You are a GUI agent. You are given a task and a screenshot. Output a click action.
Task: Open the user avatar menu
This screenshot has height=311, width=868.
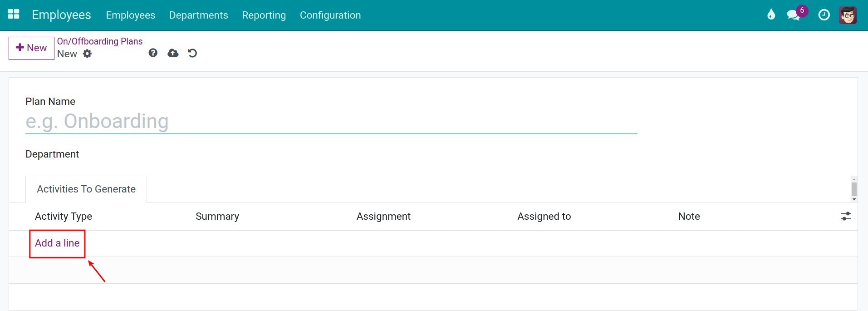[848, 15]
